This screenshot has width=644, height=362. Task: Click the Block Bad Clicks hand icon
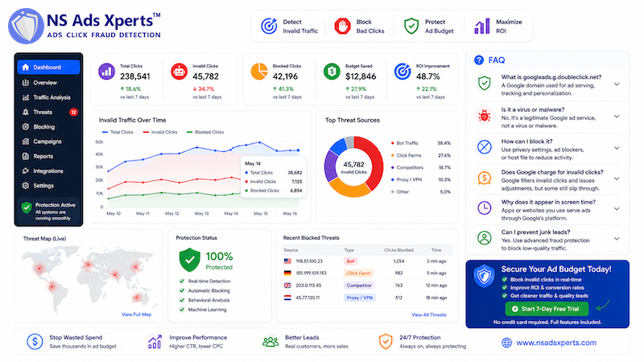342,27
